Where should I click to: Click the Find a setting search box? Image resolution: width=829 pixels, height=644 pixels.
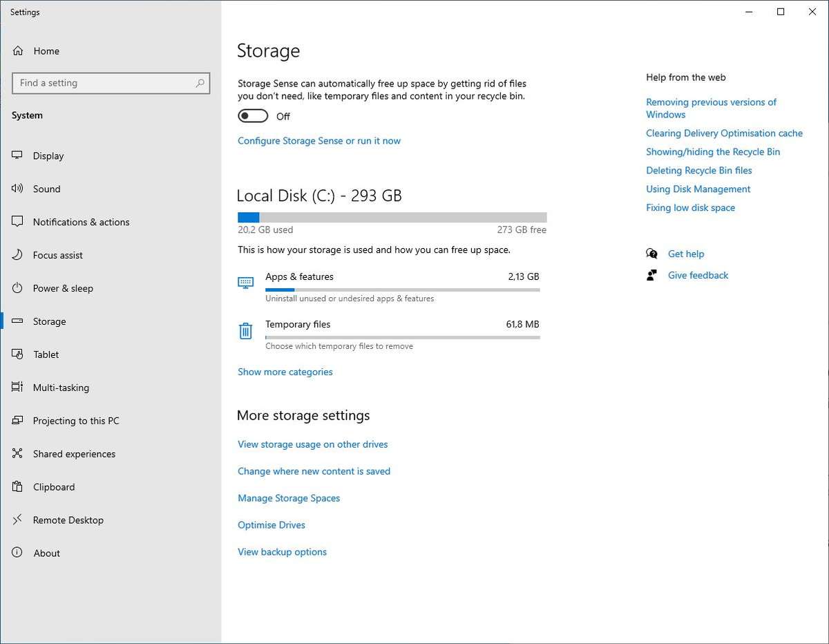click(x=104, y=83)
